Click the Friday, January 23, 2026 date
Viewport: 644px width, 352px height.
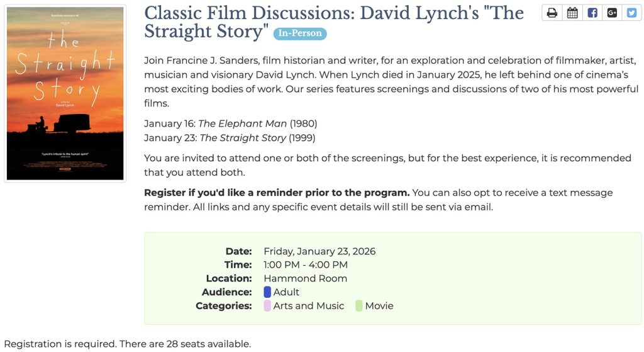point(319,251)
